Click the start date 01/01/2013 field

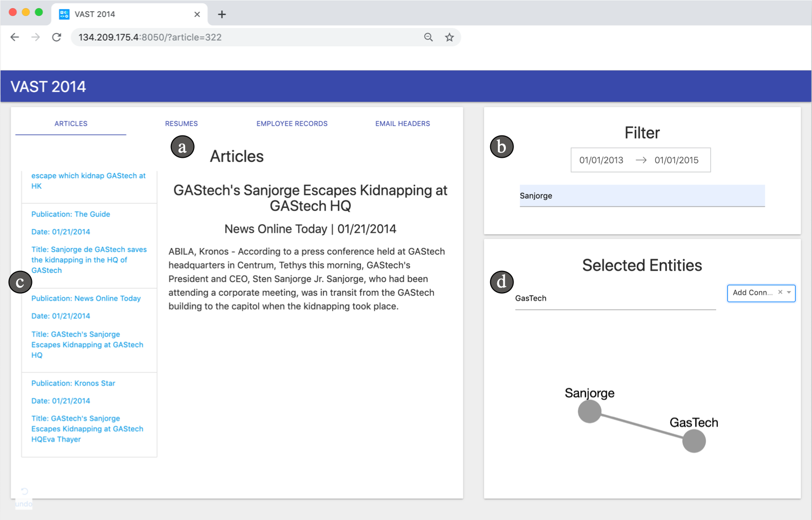tap(601, 160)
